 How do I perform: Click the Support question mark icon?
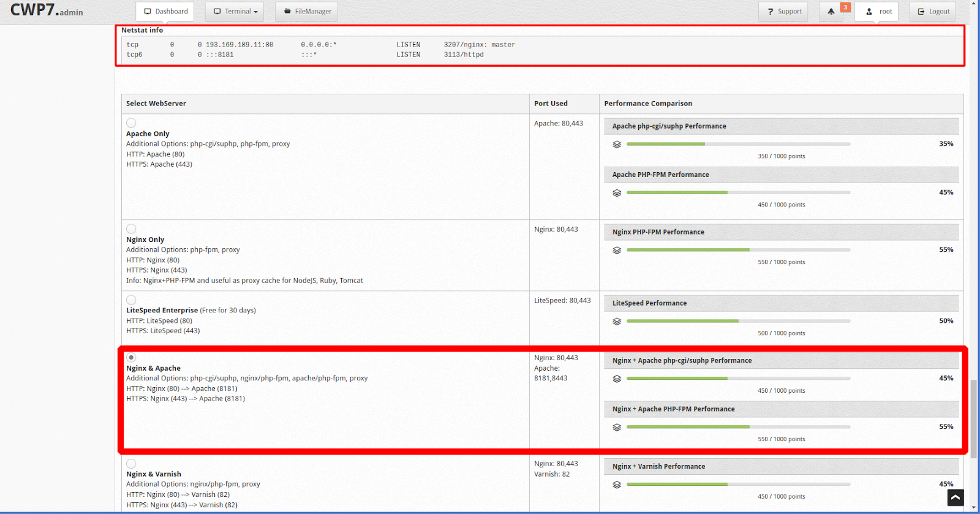[771, 12]
